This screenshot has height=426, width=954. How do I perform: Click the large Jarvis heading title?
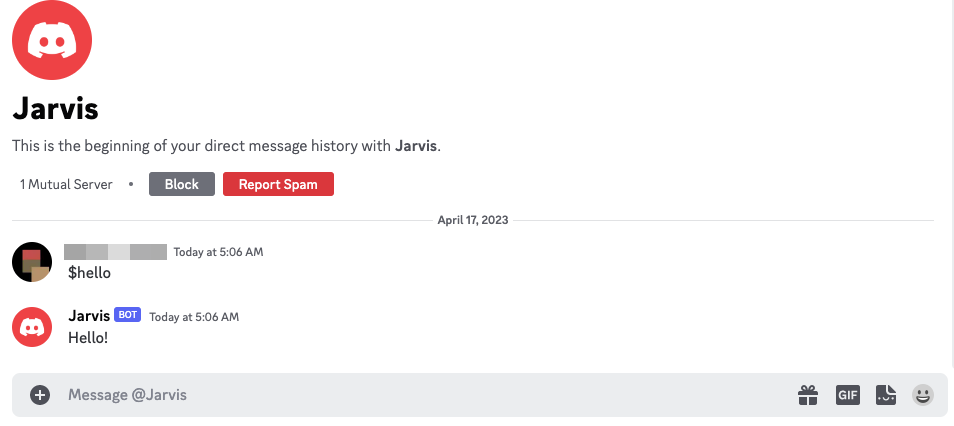(55, 108)
